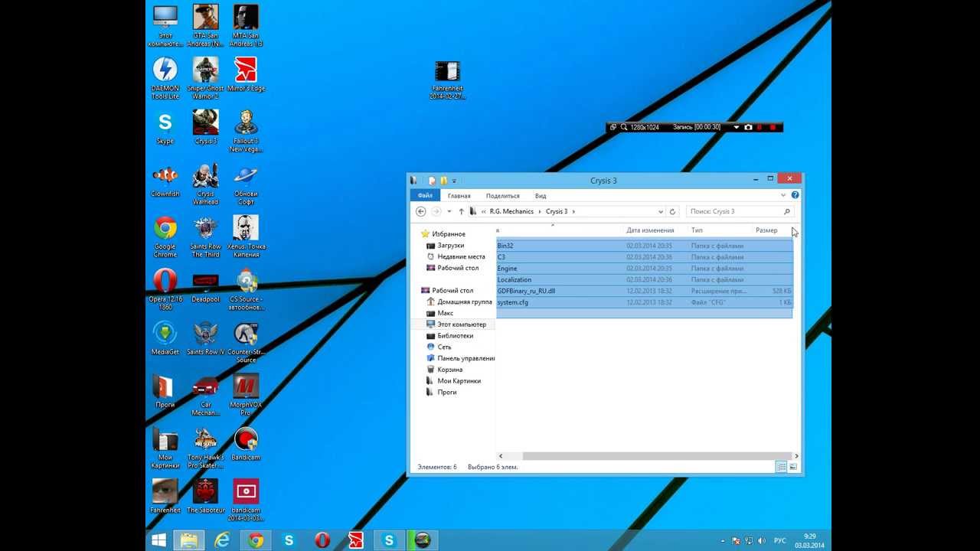Select the GTA San Andreas desktop shortcut
Viewport: 980px width, 551px height.
(x=205, y=25)
